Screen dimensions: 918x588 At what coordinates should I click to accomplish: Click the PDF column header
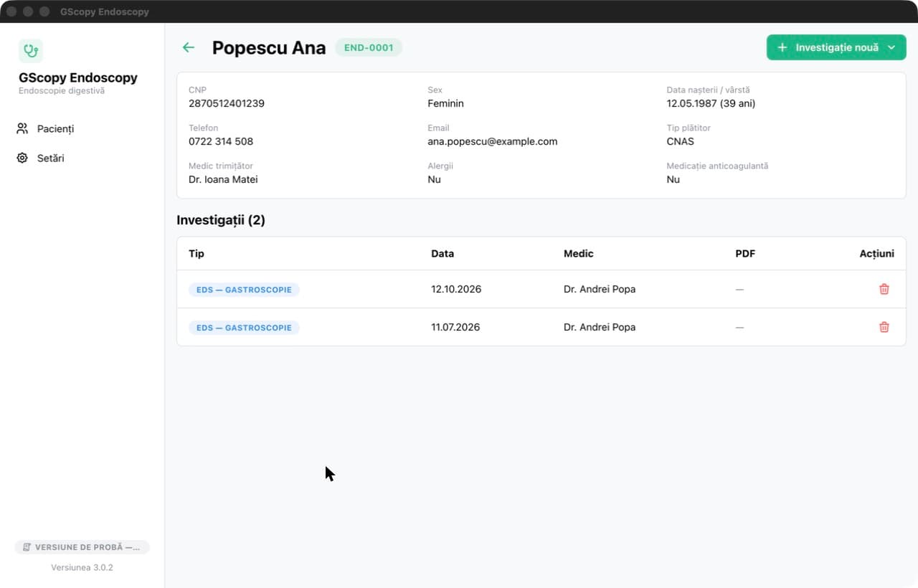(745, 253)
